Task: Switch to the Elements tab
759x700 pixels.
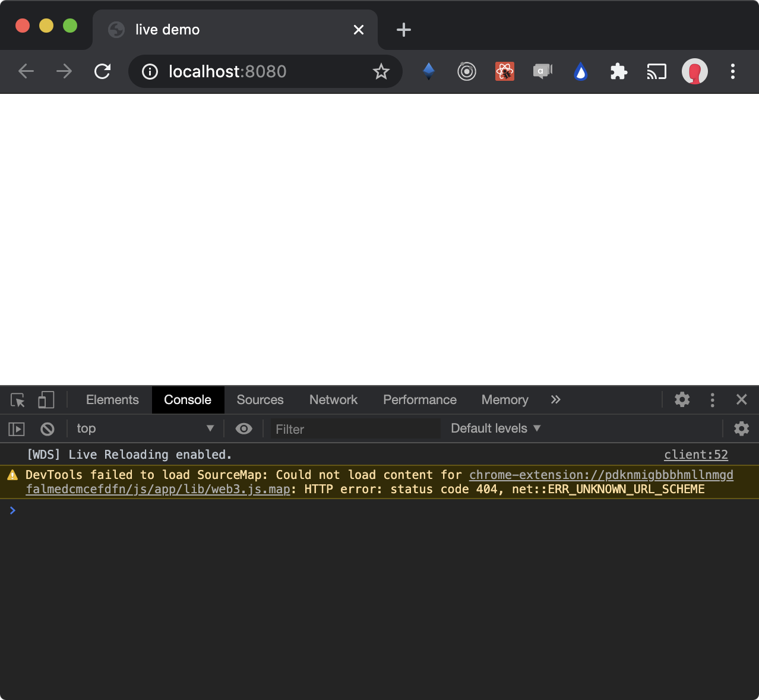Action: (112, 400)
